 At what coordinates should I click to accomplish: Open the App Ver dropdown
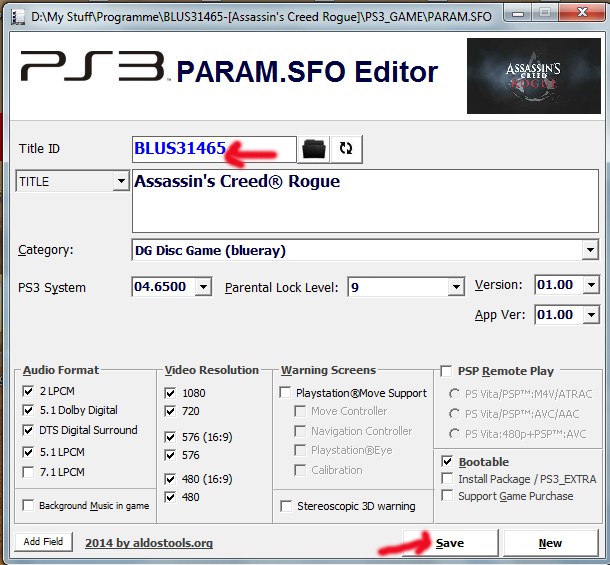tap(590, 315)
